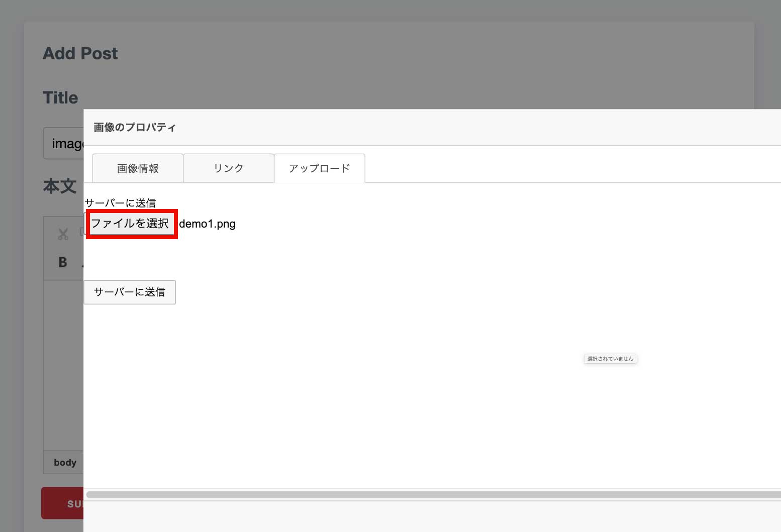Viewport: 781px width, 532px height.
Task: Click the 選択されていません tooltip
Action: 610,359
